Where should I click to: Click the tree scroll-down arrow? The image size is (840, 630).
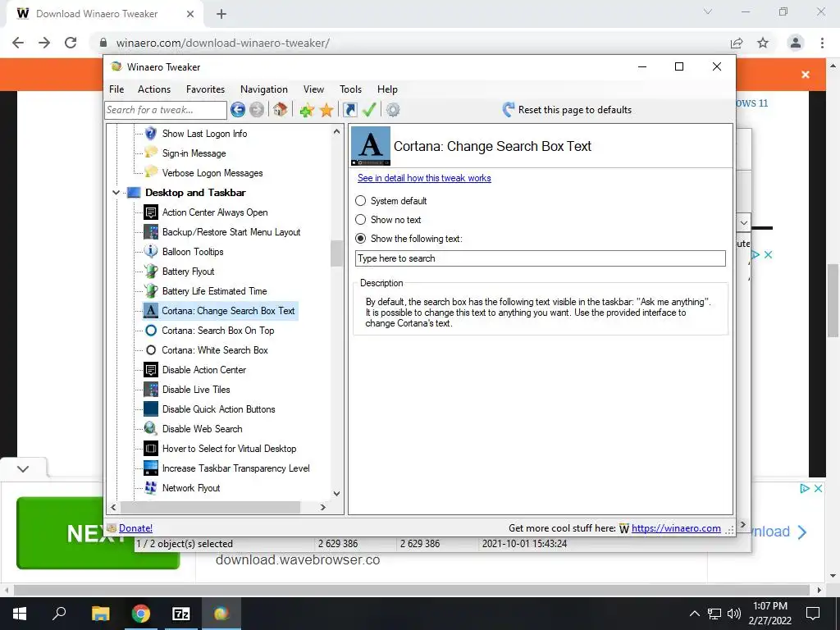(x=336, y=493)
